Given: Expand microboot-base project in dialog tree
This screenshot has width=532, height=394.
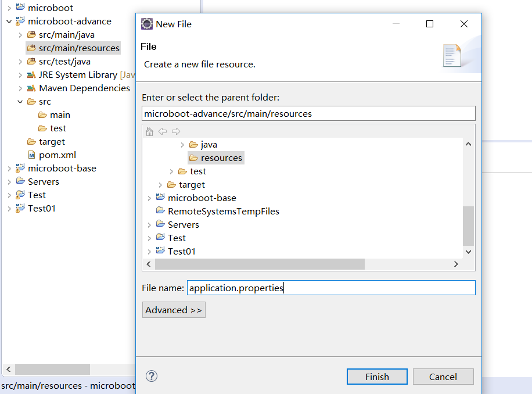Looking at the screenshot, I should coord(149,198).
